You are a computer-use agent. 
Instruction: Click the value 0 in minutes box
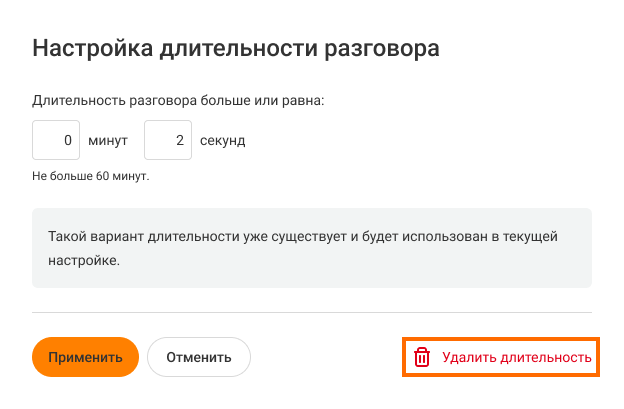tap(68, 141)
